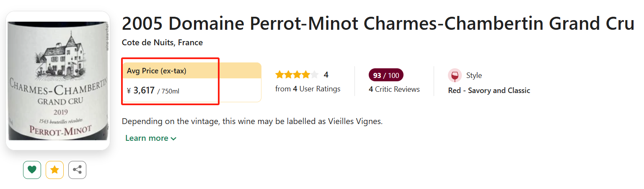Click the green heart favorite icon

(32, 170)
